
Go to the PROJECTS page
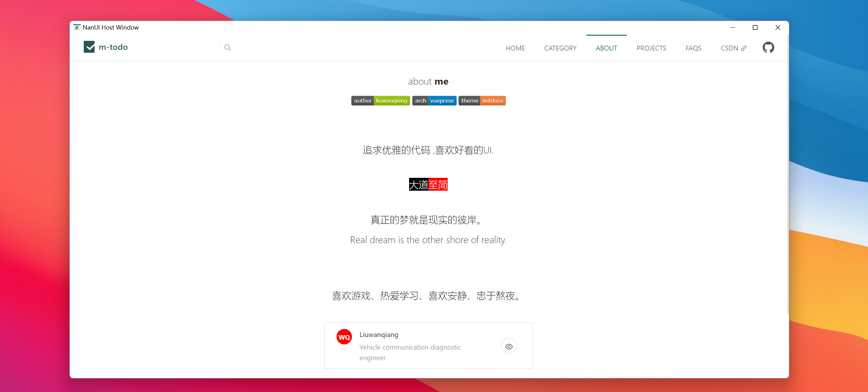(x=651, y=48)
